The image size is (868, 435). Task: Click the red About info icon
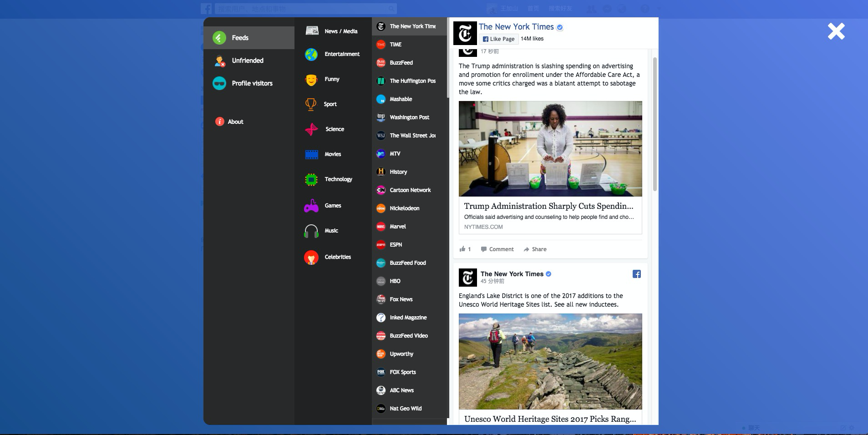tap(220, 121)
